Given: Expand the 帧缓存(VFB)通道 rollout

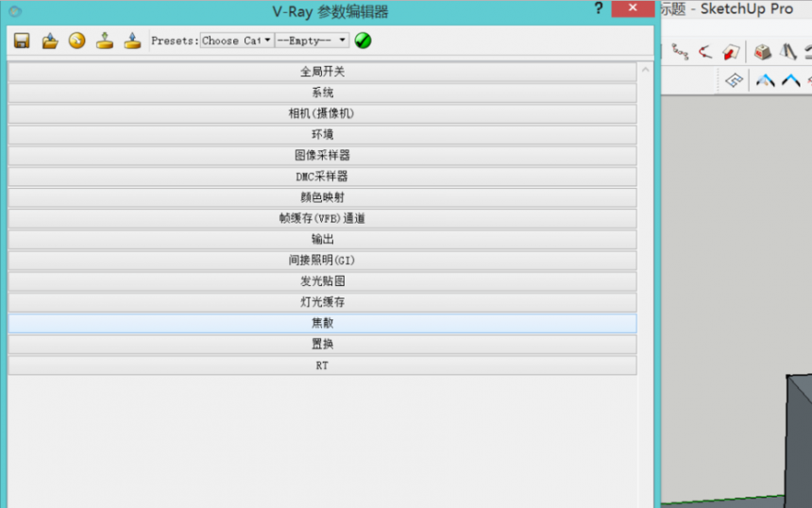Looking at the screenshot, I should click(322, 218).
